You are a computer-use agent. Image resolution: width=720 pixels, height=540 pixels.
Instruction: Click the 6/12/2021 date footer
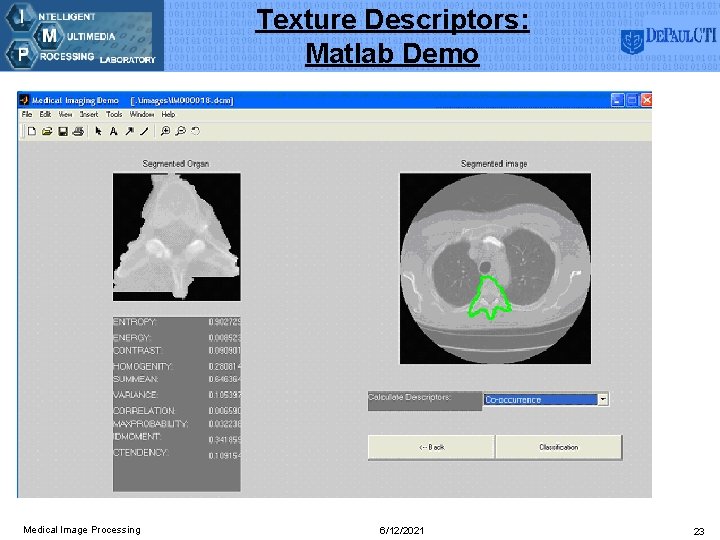pos(401,530)
